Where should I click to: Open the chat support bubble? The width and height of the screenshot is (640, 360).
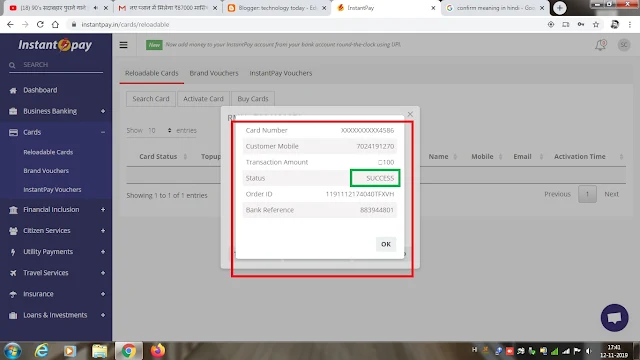click(x=614, y=318)
